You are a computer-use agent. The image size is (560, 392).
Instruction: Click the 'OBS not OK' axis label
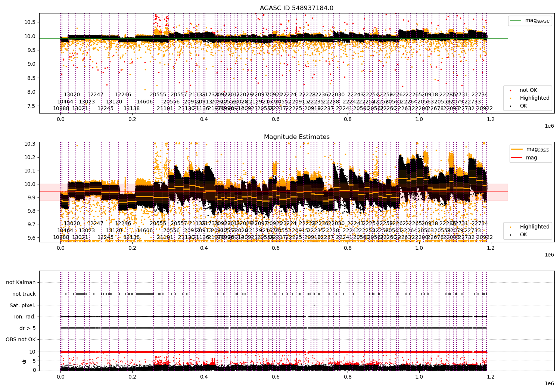[21, 340]
